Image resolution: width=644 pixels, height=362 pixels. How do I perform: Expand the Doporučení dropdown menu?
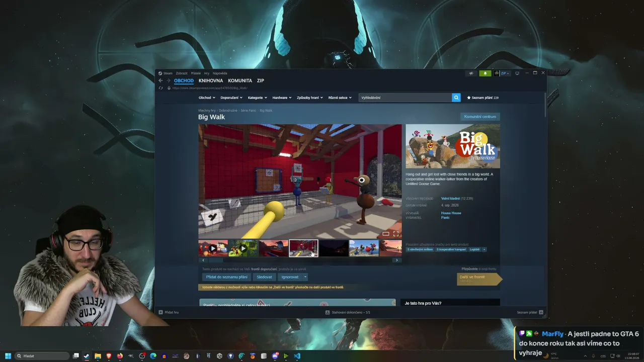coord(231,98)
